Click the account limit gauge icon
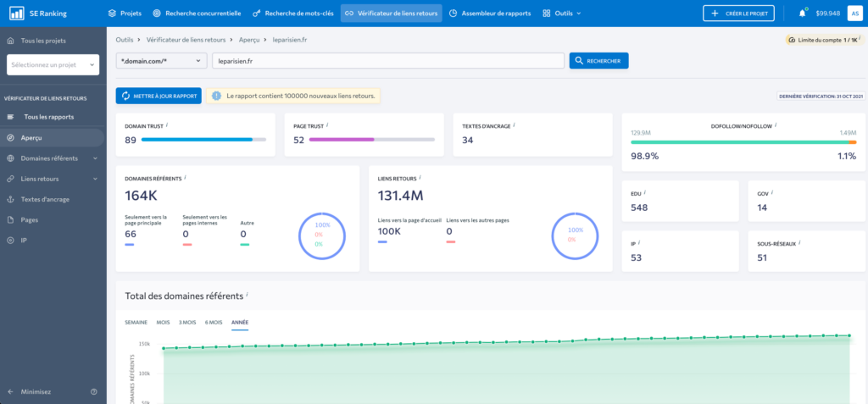The height and width of the screenshot is (404, 868). tap(792, 41)
